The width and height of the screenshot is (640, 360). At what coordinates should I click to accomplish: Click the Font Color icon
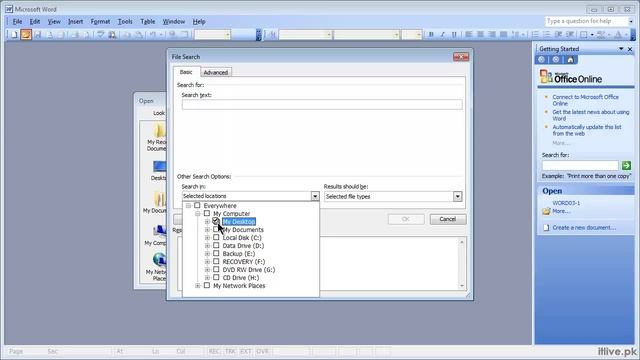(x=618, y=35)
